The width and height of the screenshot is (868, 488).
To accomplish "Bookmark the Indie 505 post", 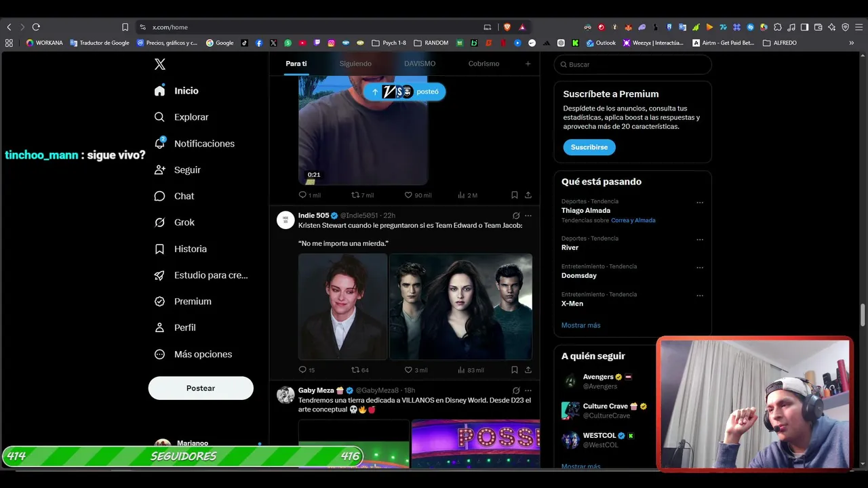I will (x=515, y=370).
